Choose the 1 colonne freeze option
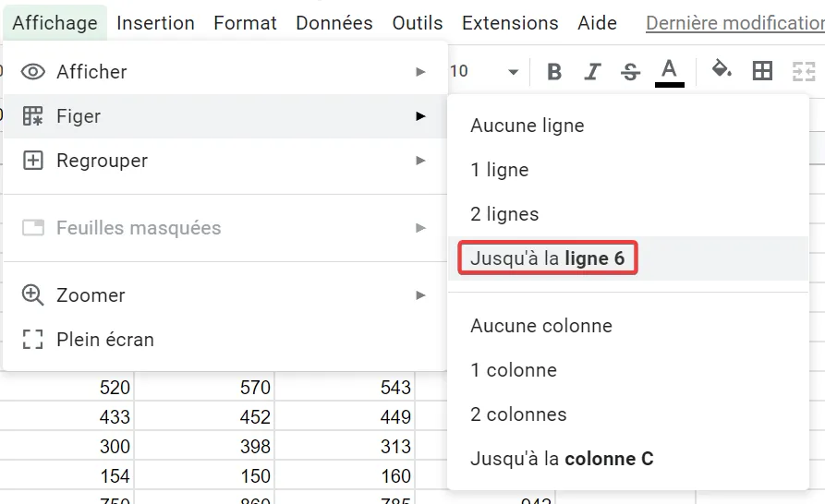 click(628, 370)
